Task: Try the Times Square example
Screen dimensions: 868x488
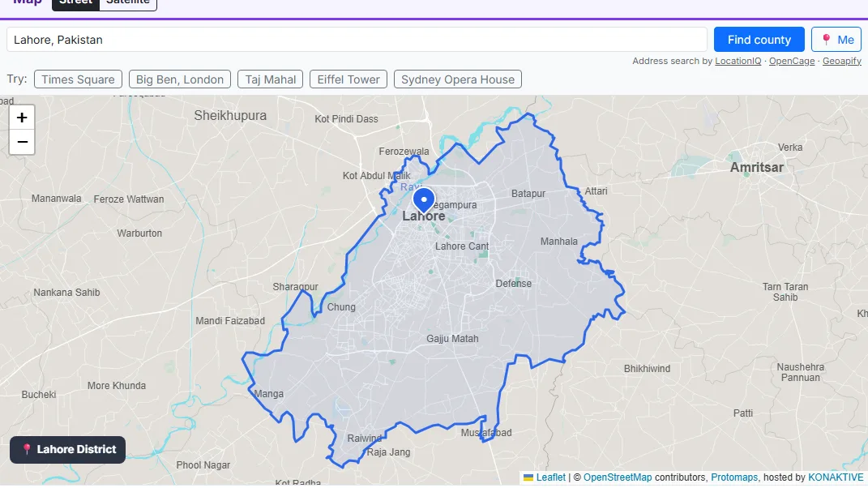Action: [x=78, y=79]
